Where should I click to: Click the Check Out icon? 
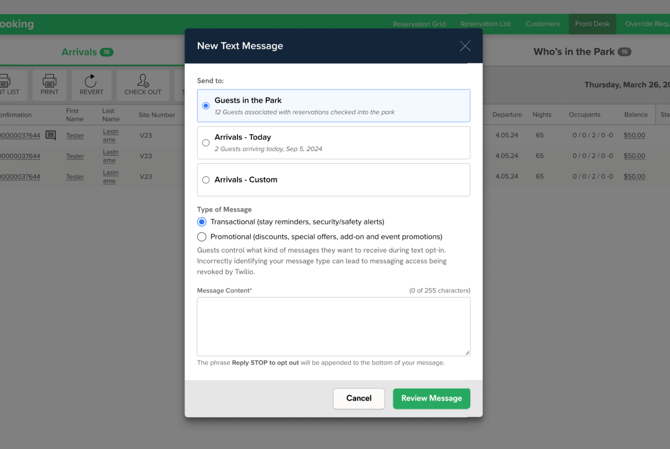[142, 84]
